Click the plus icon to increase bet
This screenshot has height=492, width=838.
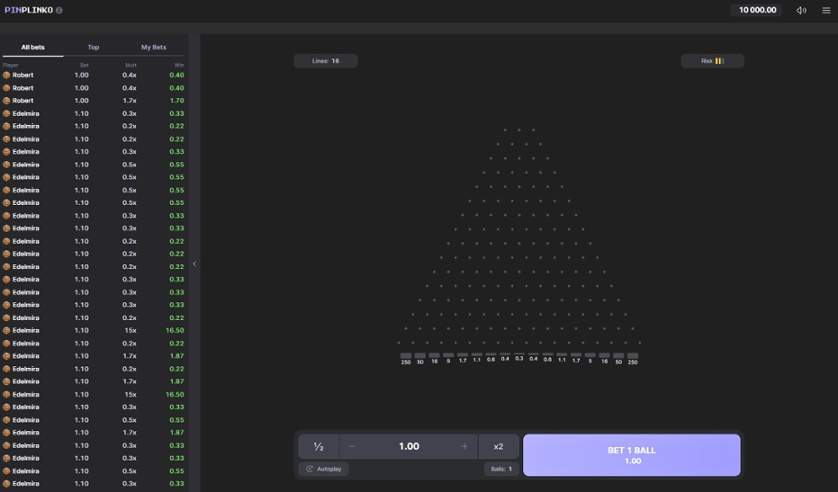point(464,446)
